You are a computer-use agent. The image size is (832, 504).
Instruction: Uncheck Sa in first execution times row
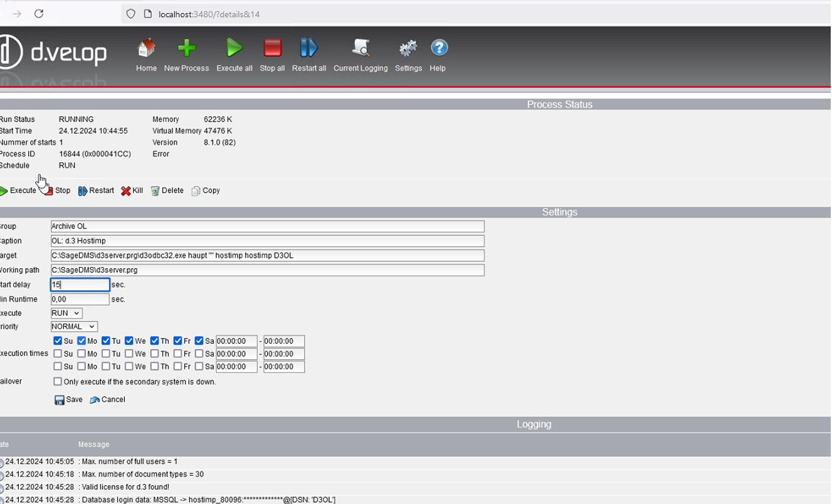[199, 341]
